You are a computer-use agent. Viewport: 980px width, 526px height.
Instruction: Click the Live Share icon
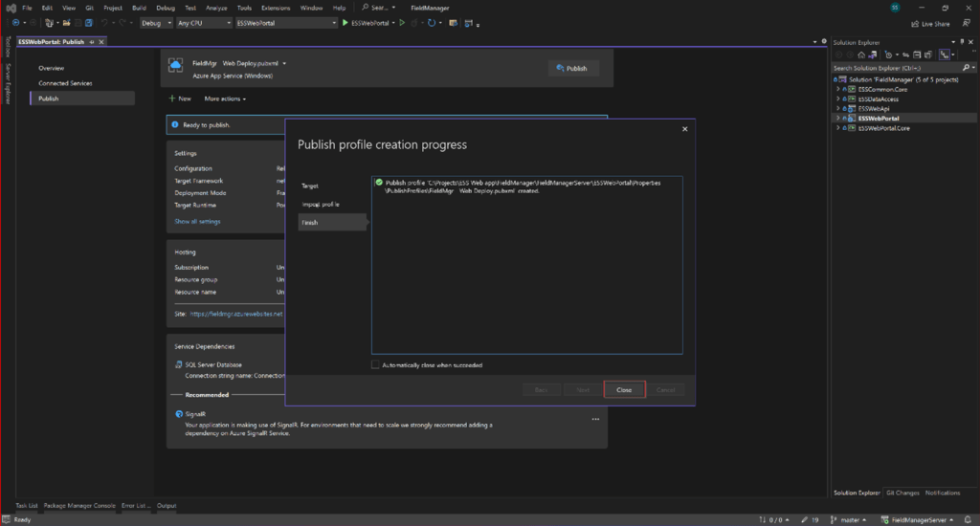(x=915, y=24)
